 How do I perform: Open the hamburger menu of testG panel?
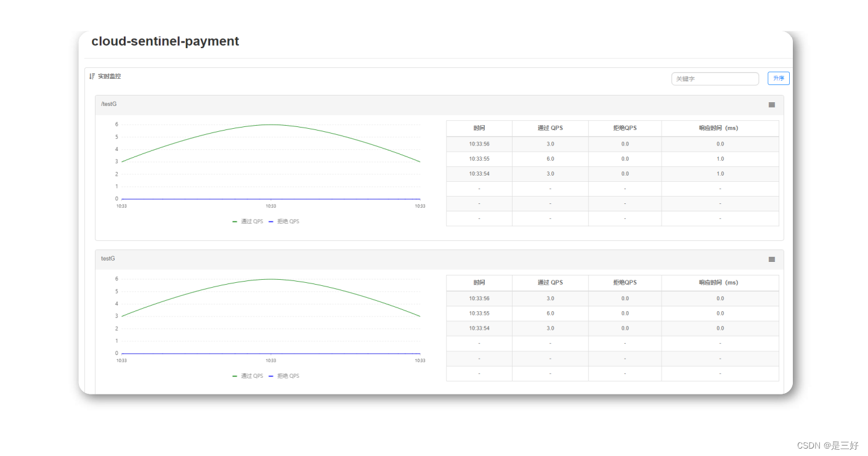pyautogui.click(x=771, y=259)
